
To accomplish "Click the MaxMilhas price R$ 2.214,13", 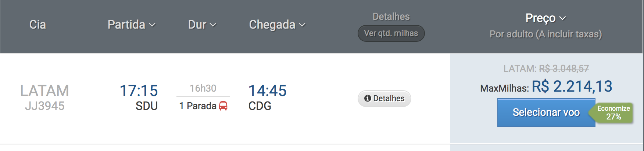I will click(572, 86).
